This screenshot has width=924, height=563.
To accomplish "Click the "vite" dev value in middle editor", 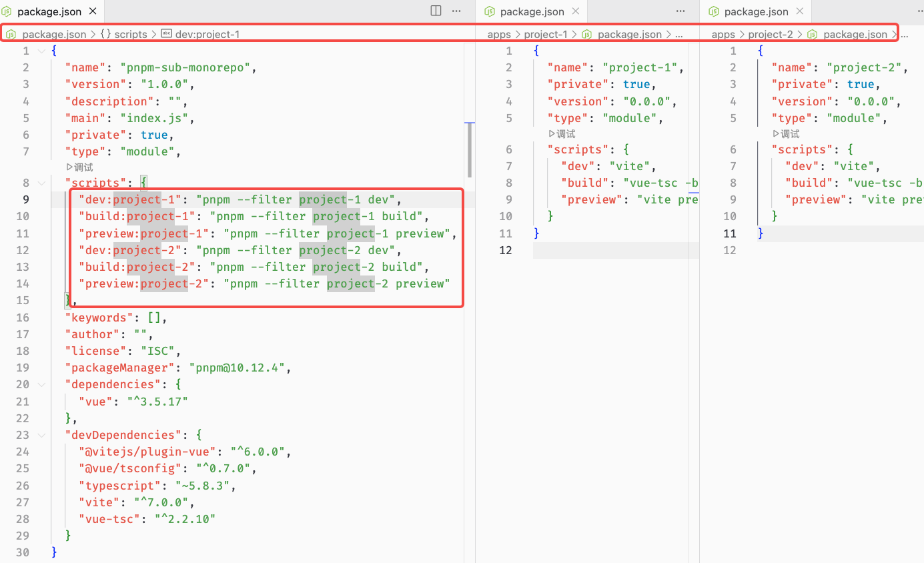I will (x=630, y=166).
